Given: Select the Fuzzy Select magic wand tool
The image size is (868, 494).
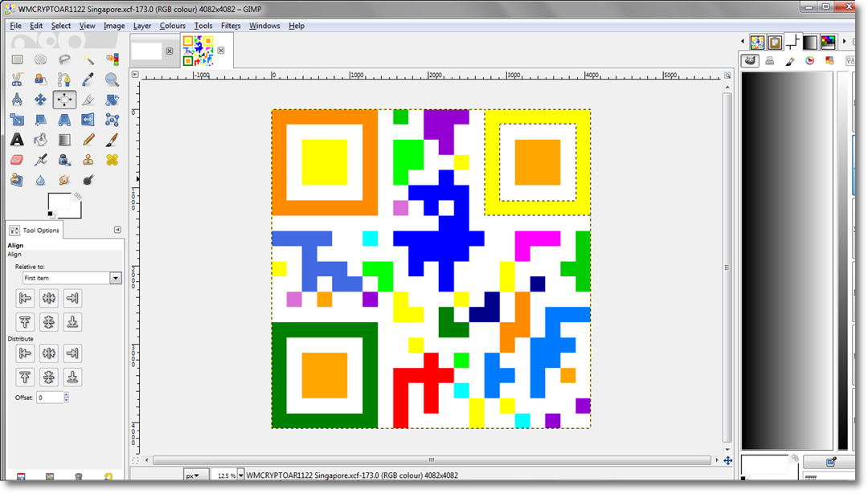Looking at the screenshot, I should [x=88, y=59].
